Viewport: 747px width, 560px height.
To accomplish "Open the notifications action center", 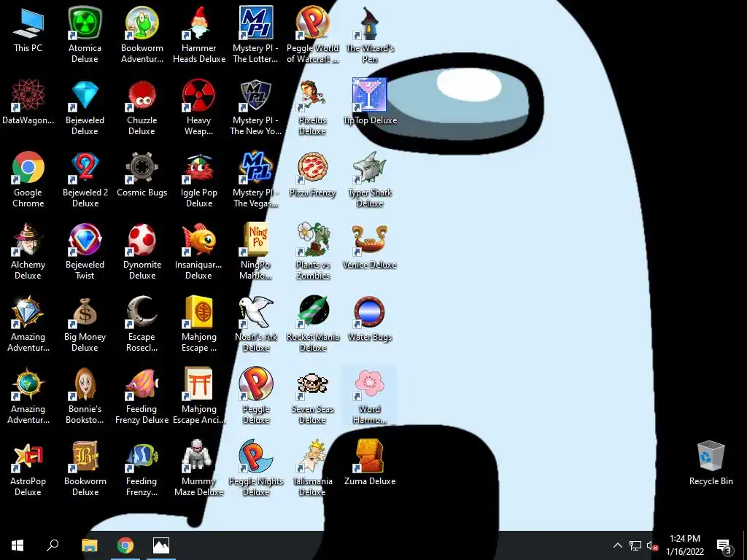I will (x=724, y=545).
